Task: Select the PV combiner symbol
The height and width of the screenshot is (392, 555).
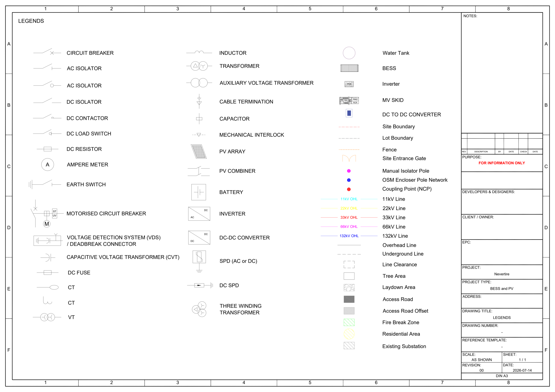Action: [199, 171]
